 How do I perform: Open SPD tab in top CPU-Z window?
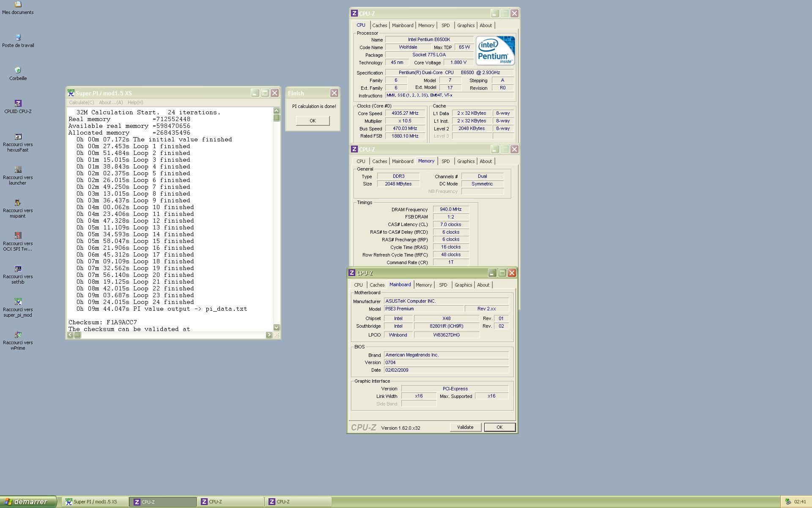tap(446, 25)
